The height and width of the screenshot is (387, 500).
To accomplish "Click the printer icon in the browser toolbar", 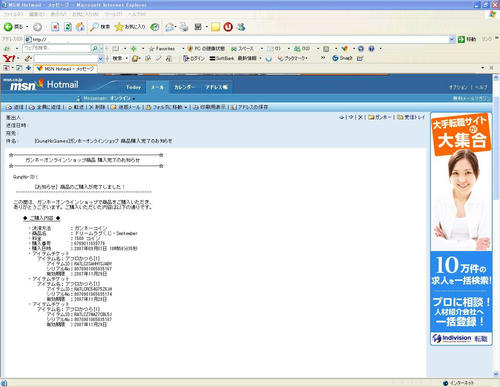I will 184,27.
